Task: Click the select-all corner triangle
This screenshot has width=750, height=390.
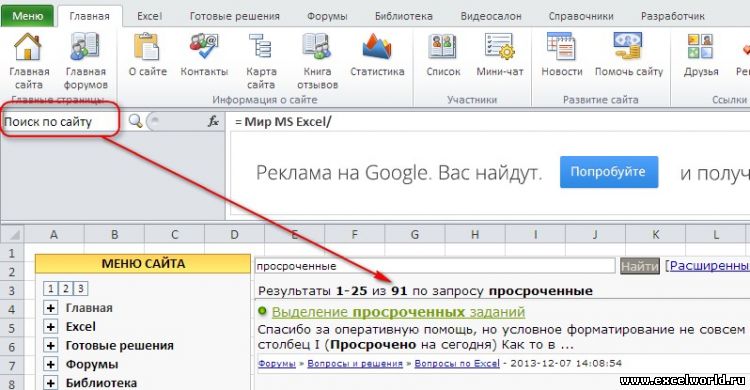Action: point(12,234)
